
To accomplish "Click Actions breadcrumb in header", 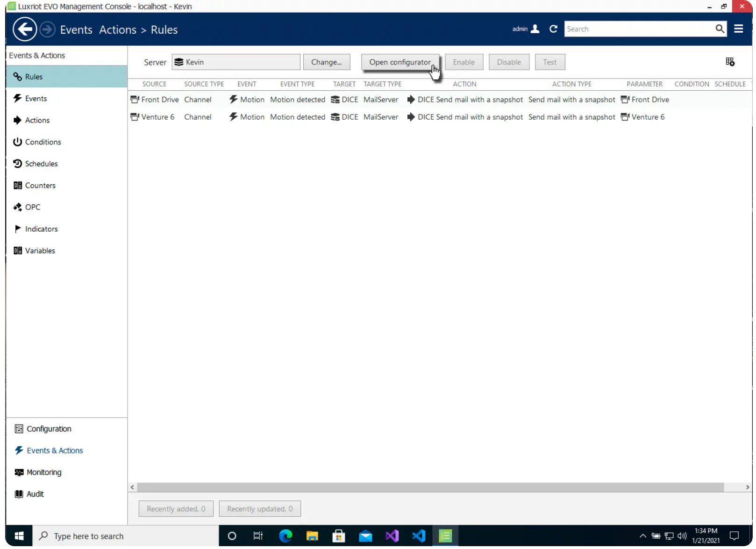I will (x=118, y=29).
